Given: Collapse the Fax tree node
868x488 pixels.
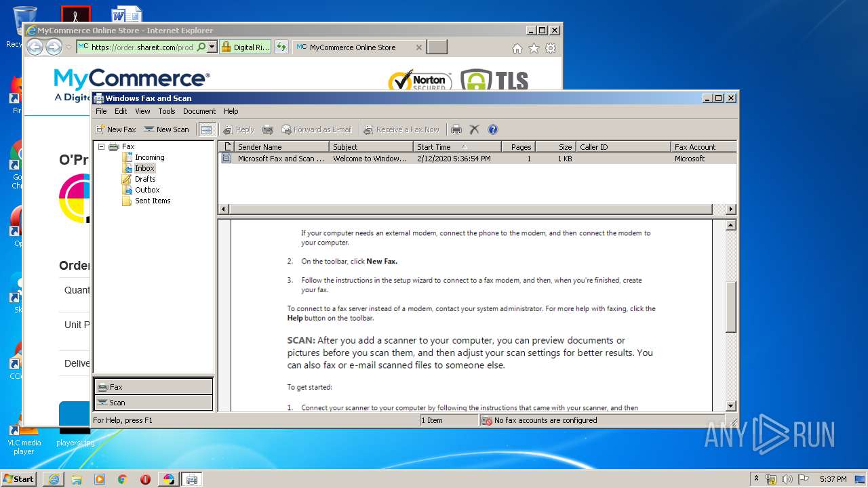Looking at the screenshot, I should tap(101, 146).
